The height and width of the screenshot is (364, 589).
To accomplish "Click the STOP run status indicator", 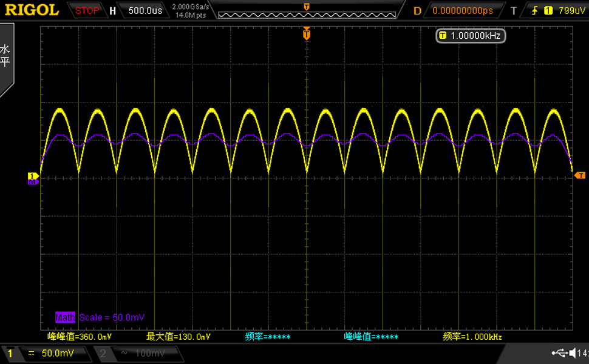I will (x=87, y=10).
